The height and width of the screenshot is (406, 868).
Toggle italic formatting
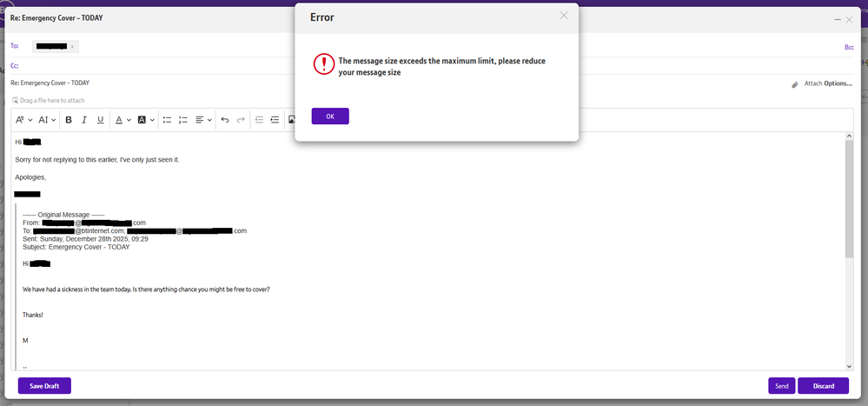pyautogui.click(x=84, y=120)
